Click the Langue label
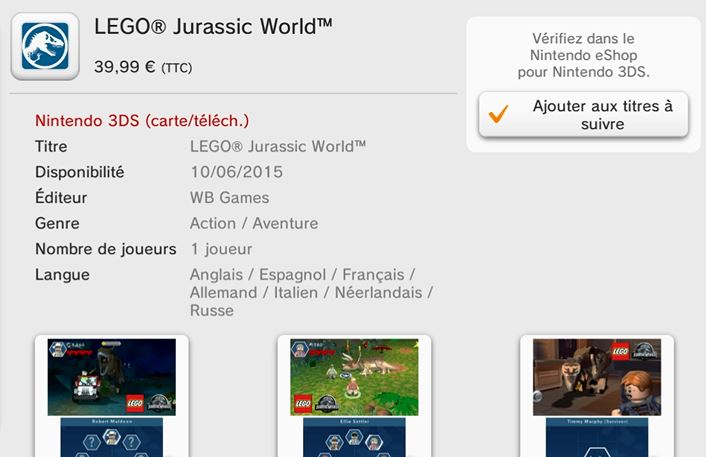 [63, 275]
